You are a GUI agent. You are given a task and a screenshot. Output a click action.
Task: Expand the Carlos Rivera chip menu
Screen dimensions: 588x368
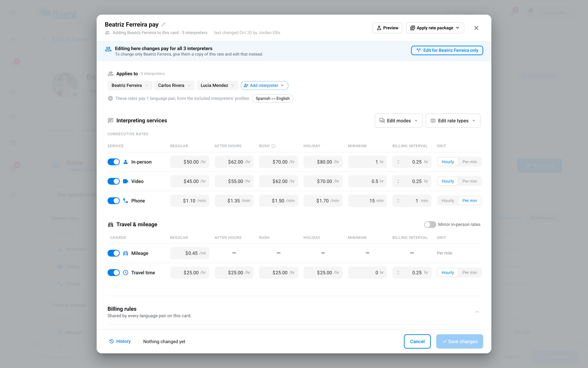189,86
